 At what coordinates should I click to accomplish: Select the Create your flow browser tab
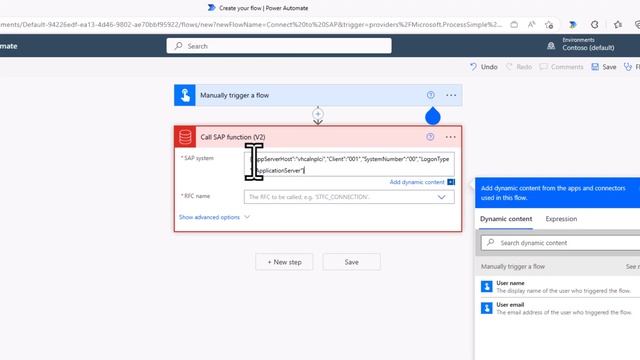[x=258, y=8]
